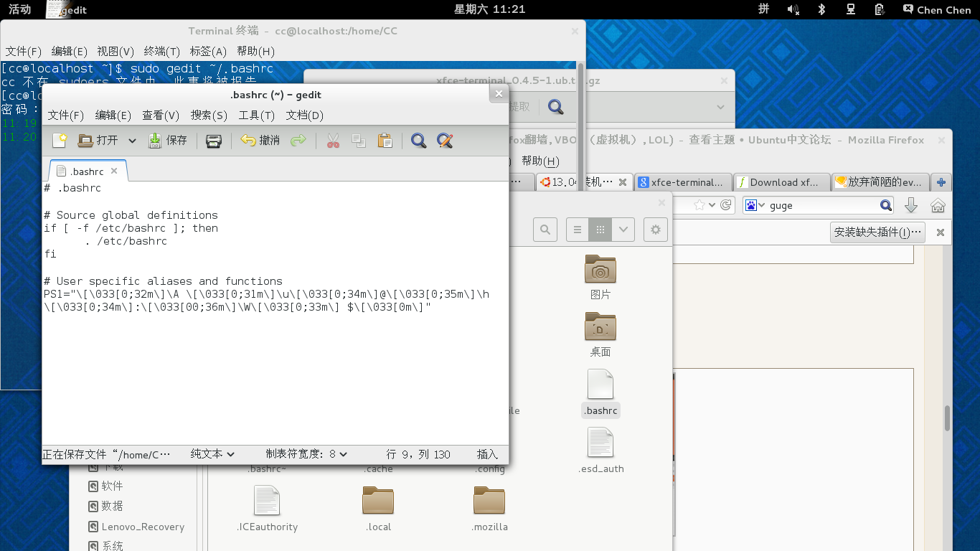Open gedit 文档(D) menu
The height and width of the screenshot is (551, 980).
(x=305, y=115)
